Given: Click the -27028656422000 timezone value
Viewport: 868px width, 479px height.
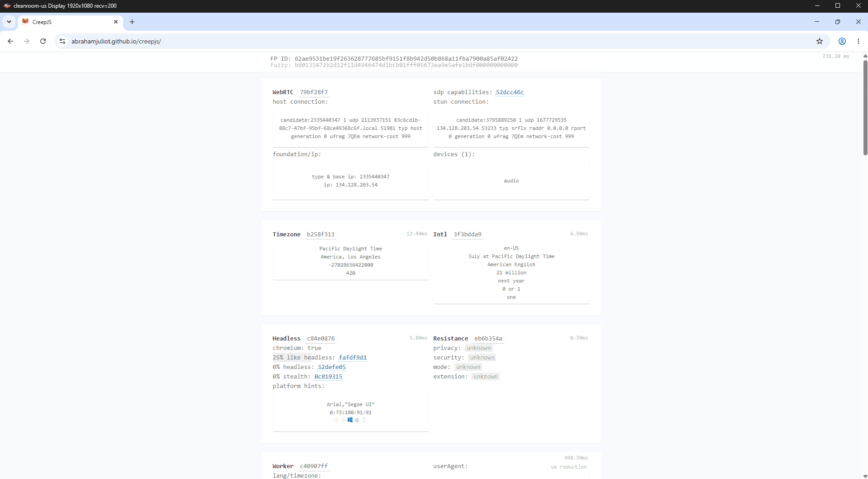Looking at the screenshot, I should click(x=351, y=265).
